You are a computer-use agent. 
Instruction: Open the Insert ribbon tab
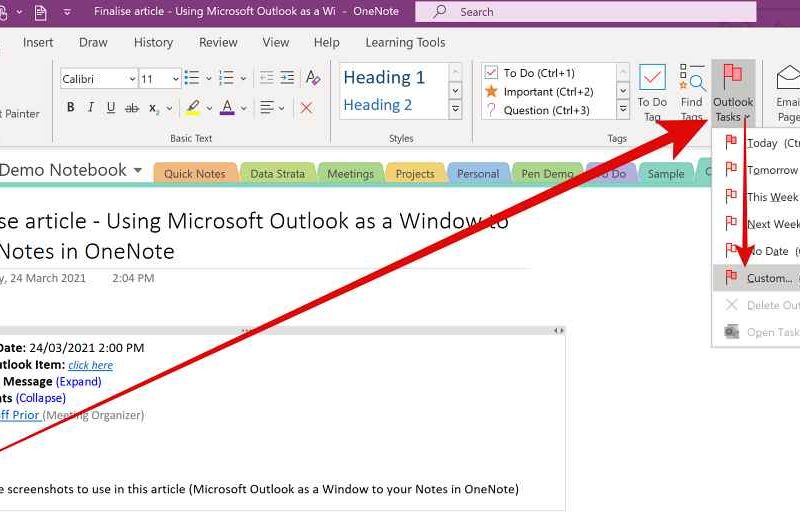click(x=38, y=42)
